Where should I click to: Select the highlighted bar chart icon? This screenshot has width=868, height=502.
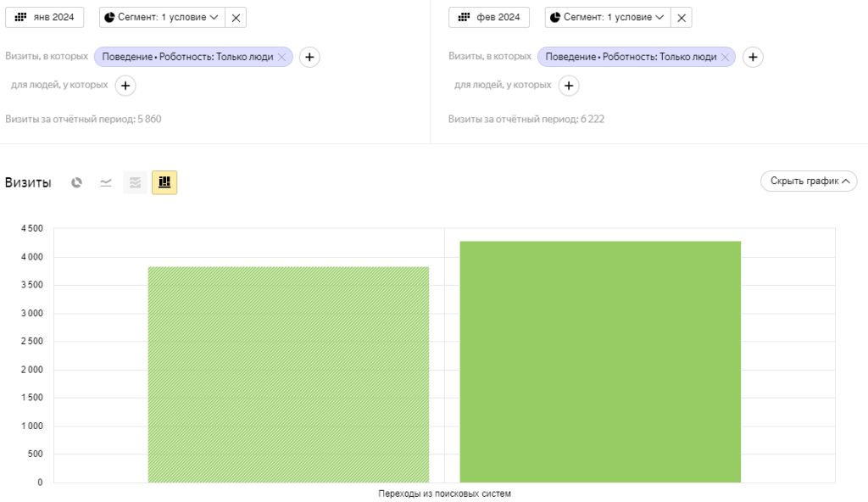(x=164, y=182)
